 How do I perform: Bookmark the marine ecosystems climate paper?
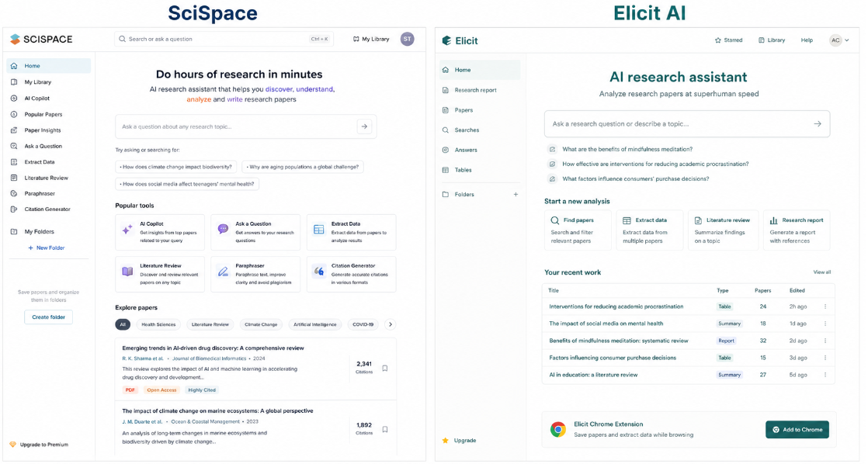click(x=385, y=429)
